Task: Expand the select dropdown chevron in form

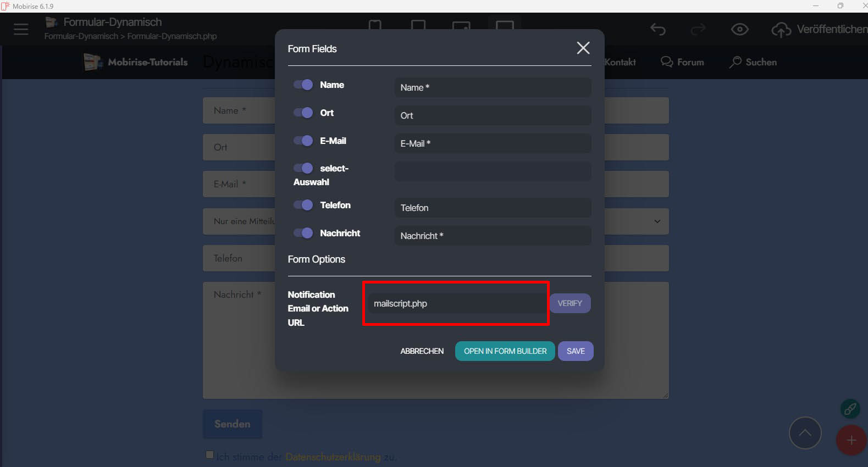Action: click(657, 221)
